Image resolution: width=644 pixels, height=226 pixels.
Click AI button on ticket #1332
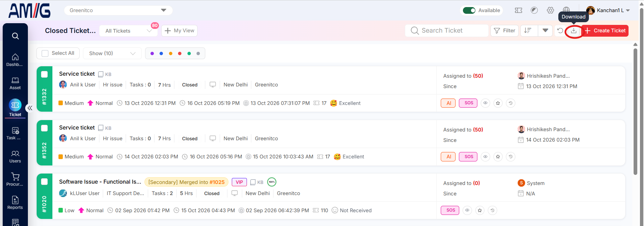[x=448, y=103]
